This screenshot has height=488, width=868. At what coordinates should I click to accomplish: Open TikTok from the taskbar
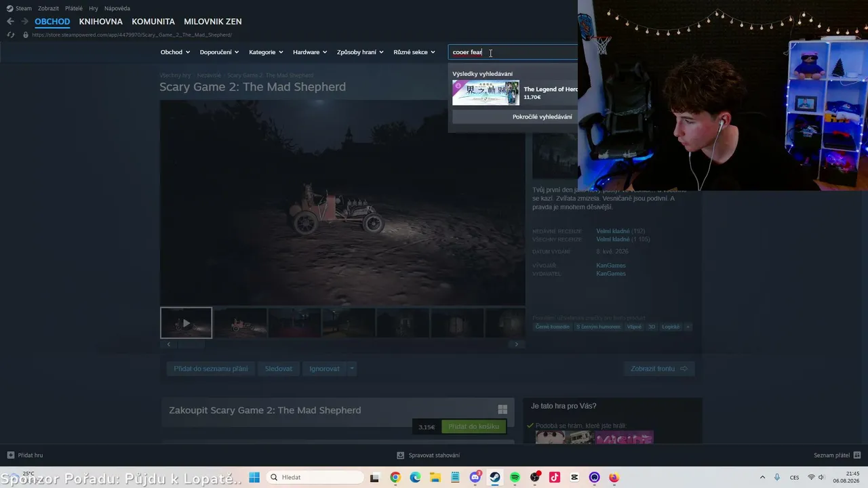(555, 477)
